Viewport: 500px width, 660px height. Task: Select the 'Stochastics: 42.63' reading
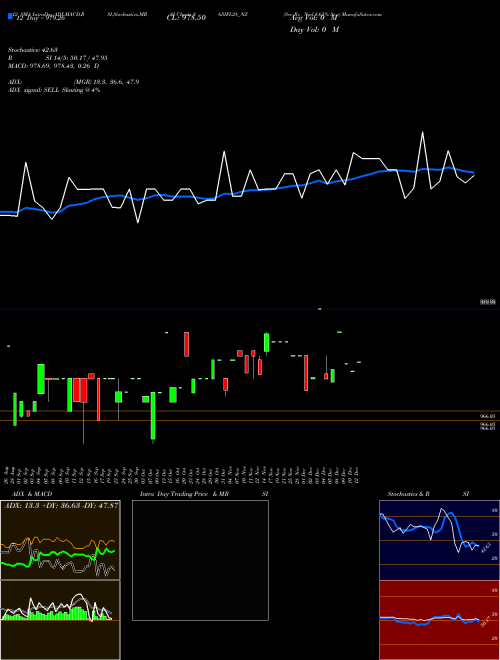click(x=32, y=50)
